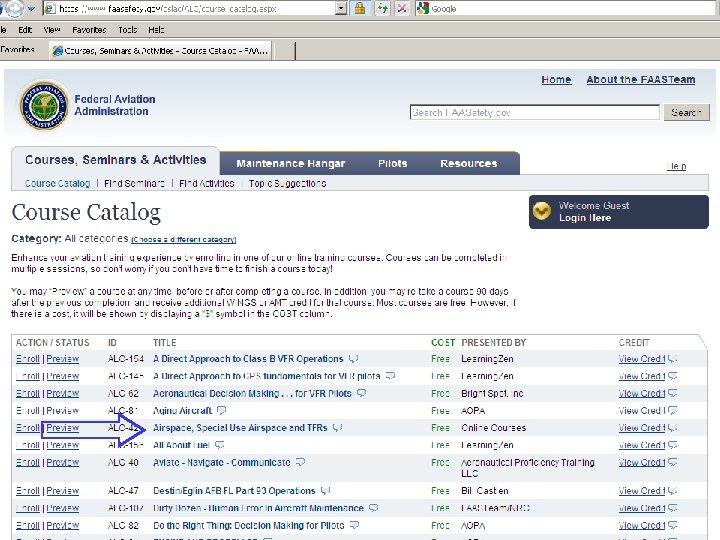Image resolution: width=720 pixels, height=540 pixels.
Task: Open a new blank browser tab
Action: point(285,51)
